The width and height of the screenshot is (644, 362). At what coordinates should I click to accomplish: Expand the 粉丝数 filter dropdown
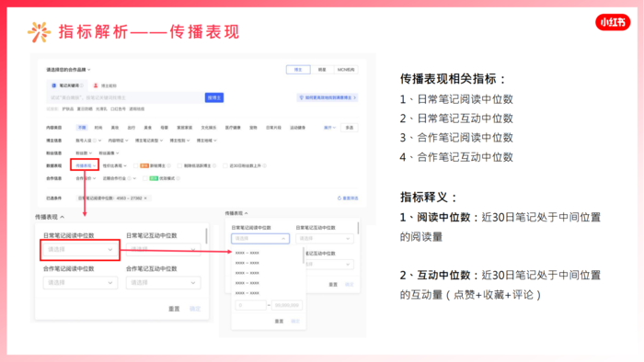[84, 153]
